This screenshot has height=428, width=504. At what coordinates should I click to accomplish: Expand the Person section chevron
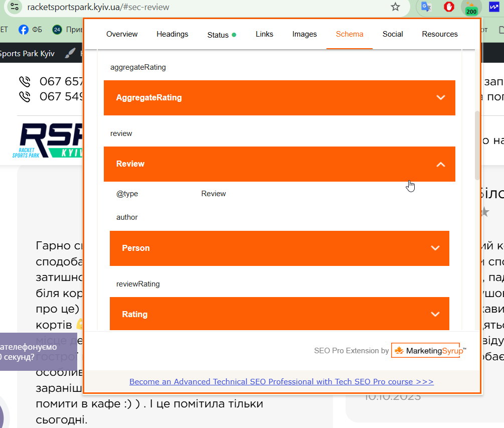click(435, 248)
